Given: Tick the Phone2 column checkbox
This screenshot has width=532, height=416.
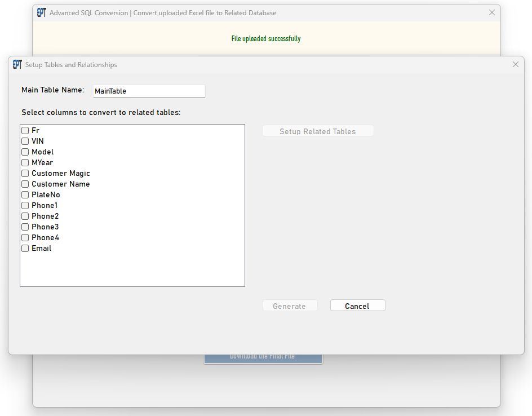Looking at the screenshot, I should pyautogui.click(x=25, y=216).
